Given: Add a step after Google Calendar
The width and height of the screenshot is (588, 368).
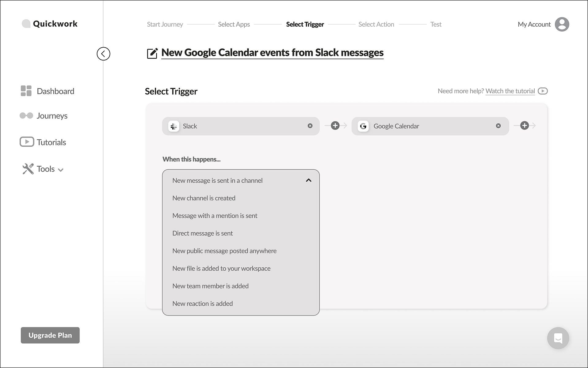Looking at the screenshot, I should (525, 126).
